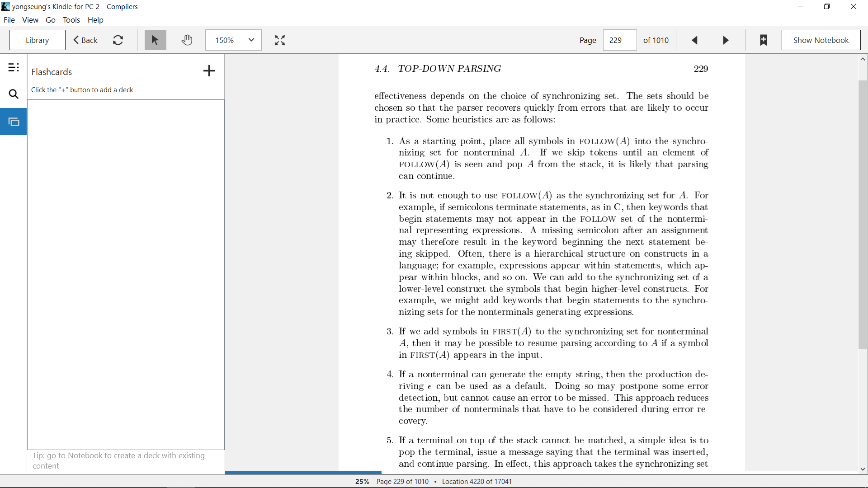Image resolution: width=868 pixels, height=488 pixels.
Task: Bookmark this page
Action: tap(764, 40)
